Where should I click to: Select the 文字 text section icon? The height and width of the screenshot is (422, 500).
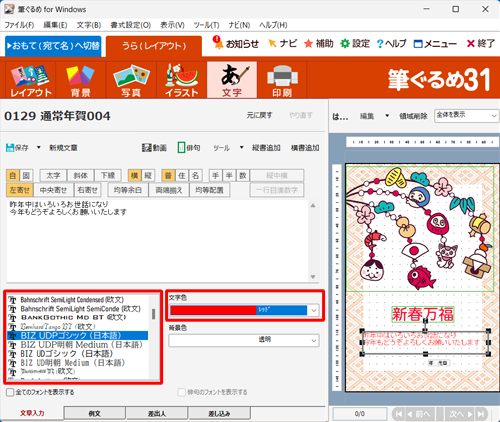(x=232, y=80)
